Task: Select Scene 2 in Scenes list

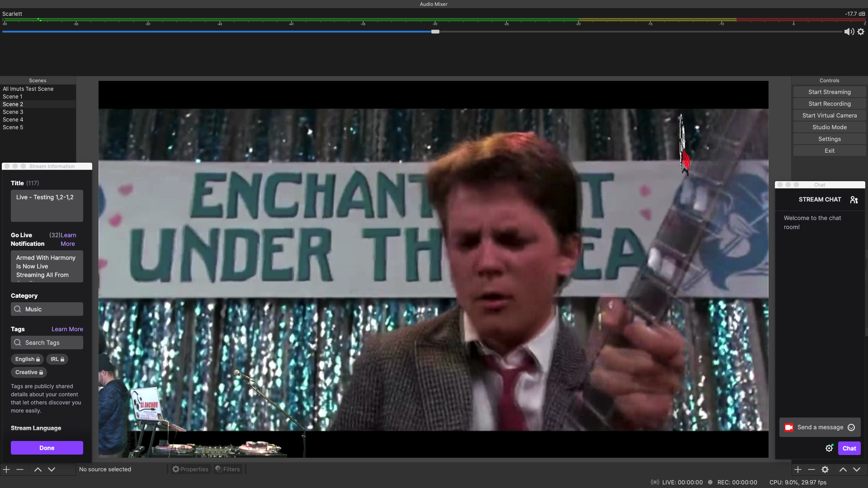Action: pyautogui.click(x=38, y=104)
